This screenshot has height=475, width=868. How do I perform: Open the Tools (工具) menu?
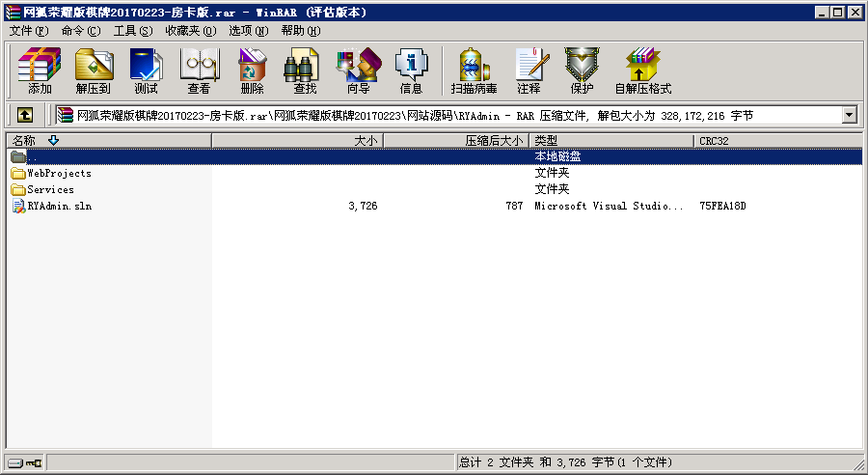point(132,31)
